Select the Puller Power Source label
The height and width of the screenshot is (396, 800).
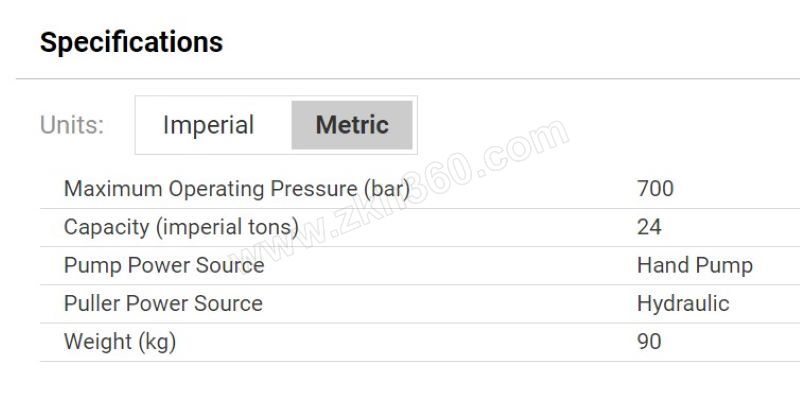(x=163, y=304)
